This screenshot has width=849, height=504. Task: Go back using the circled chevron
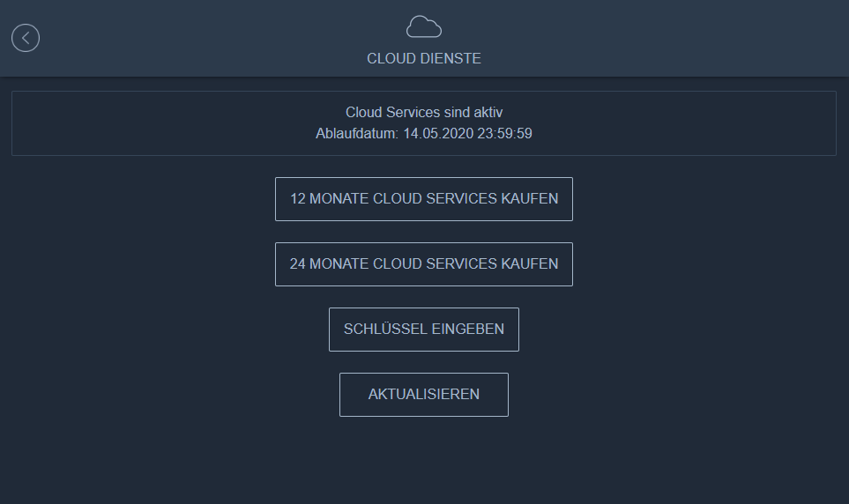coord(26,38)
